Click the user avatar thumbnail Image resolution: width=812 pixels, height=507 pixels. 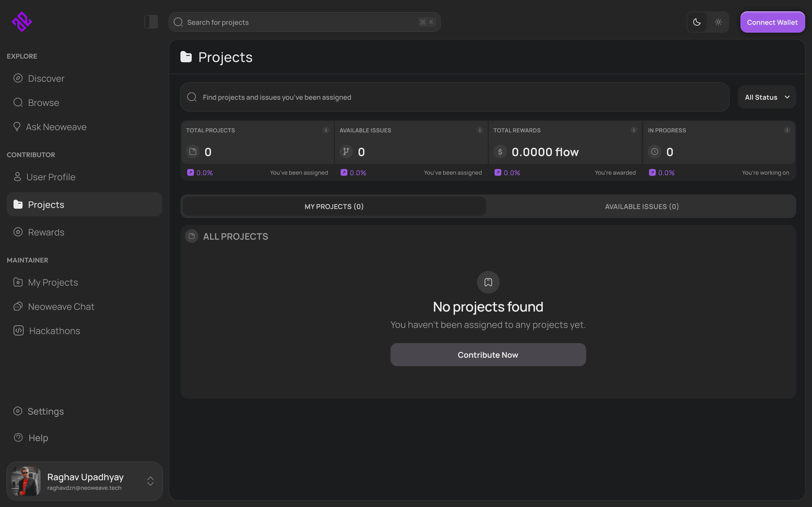click(26, 481)
